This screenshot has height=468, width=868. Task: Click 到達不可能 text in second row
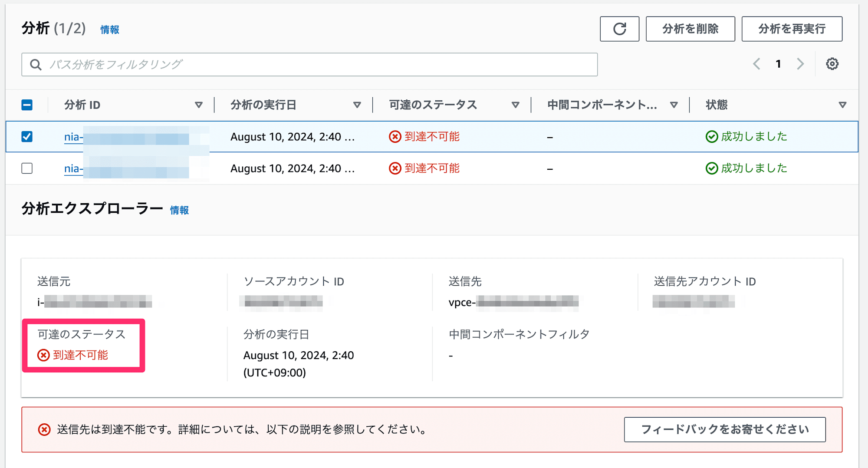[x=432, y=168]
